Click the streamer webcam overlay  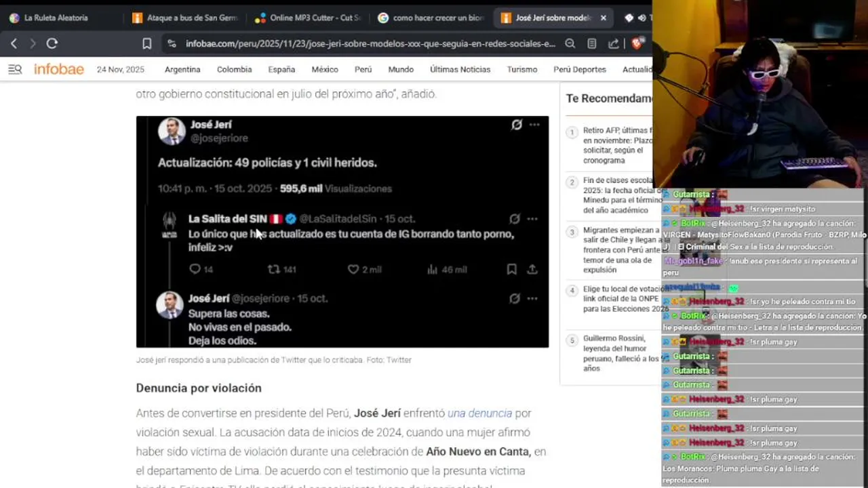pyautogui.click(x=760, y=94)
